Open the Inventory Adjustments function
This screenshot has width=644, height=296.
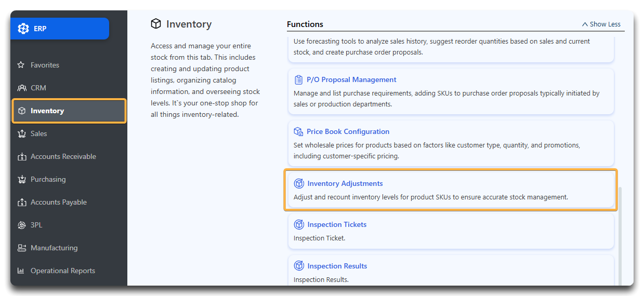451,190
